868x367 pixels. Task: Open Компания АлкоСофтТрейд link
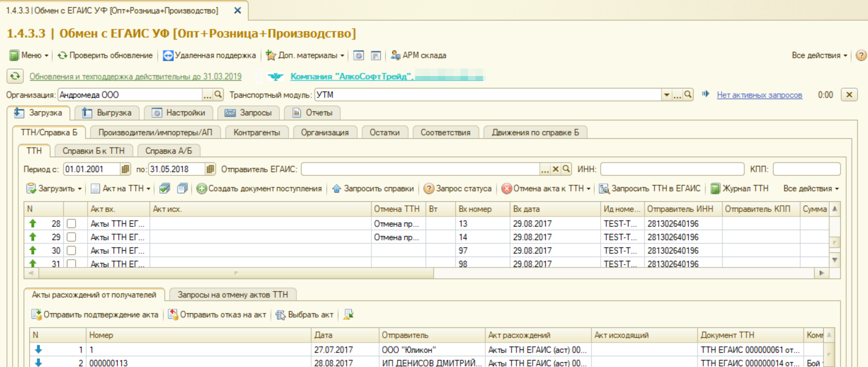[x=351, y=77]
